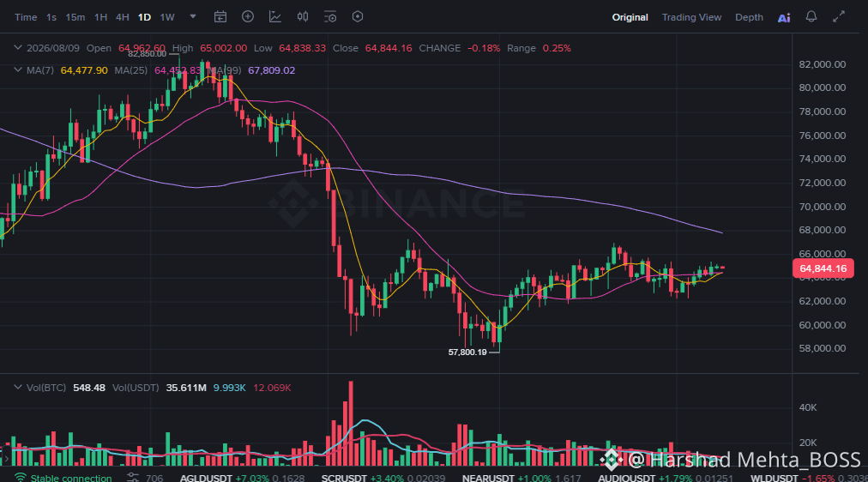Open the candlestick chart style icon
The image size is (868, 482).
pos(302,16)
